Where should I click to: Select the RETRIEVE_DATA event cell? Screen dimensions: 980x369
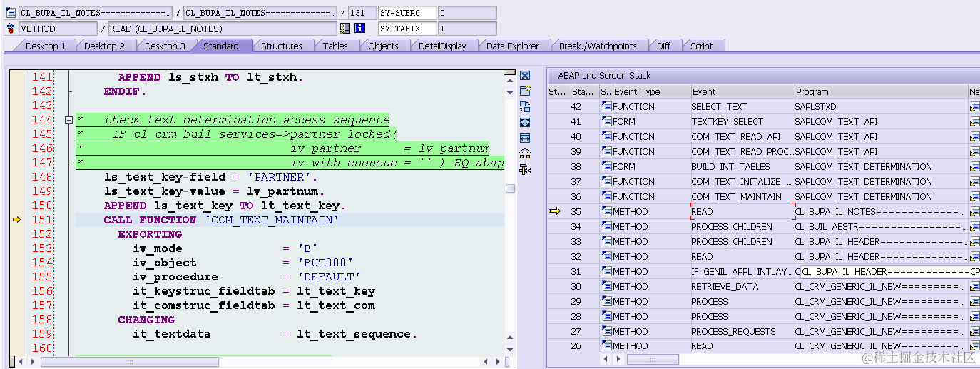pyautogui.click(x=742, y=287)
